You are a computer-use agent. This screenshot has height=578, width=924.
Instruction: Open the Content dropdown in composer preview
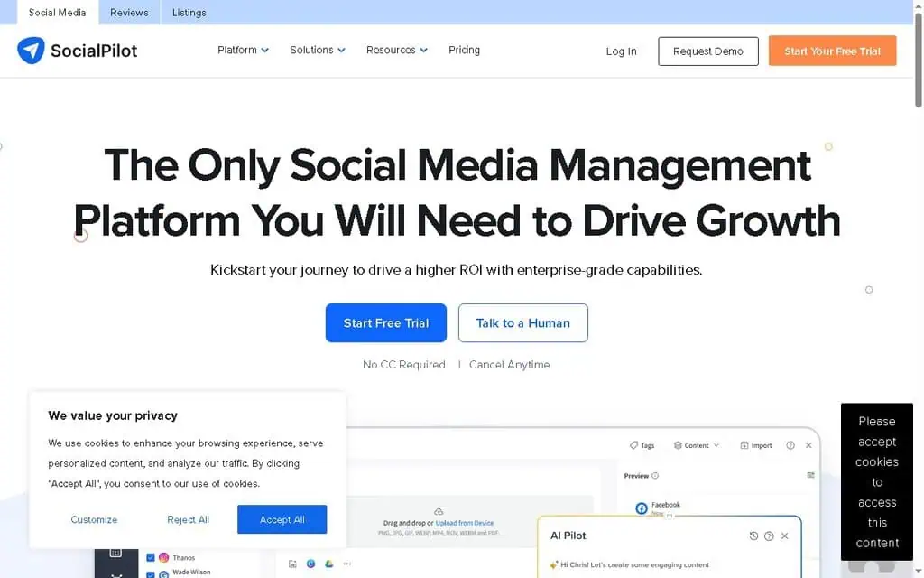pos(696,445)
